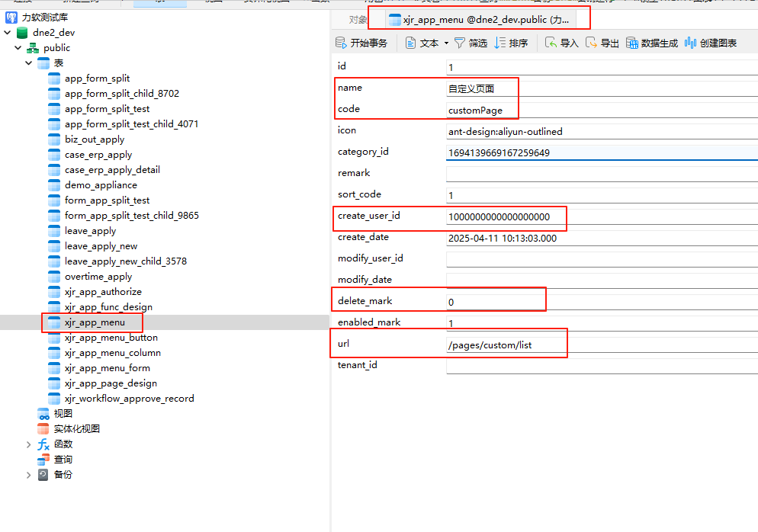Select the xjr_app_menu_button table
Screen dimensions: 758x532
click(x=111, y=338)
